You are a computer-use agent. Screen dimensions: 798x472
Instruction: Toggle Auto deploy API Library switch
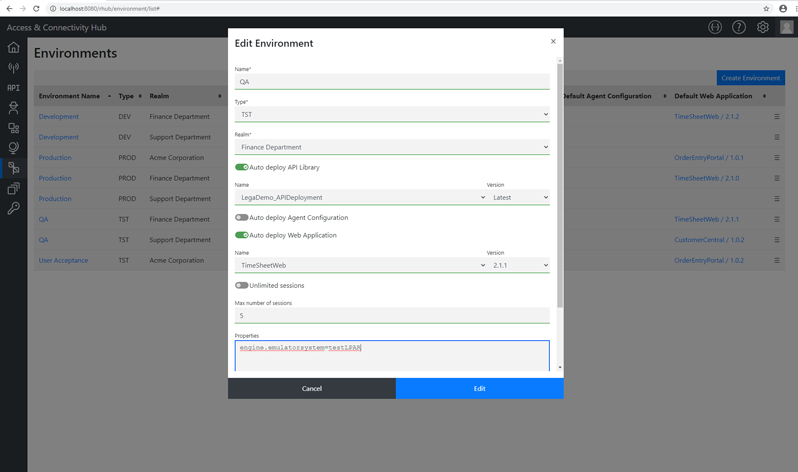pyautogui.click(x=242, y=167)
